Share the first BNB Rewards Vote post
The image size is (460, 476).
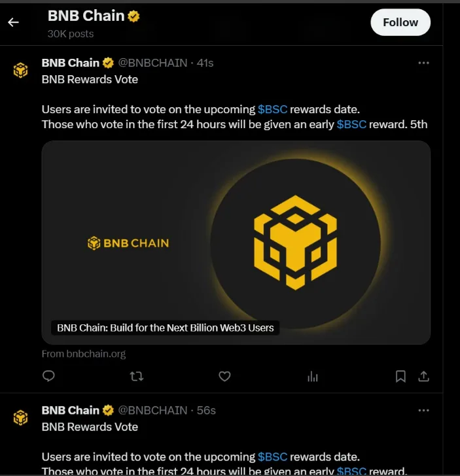(x=423, y=376)
